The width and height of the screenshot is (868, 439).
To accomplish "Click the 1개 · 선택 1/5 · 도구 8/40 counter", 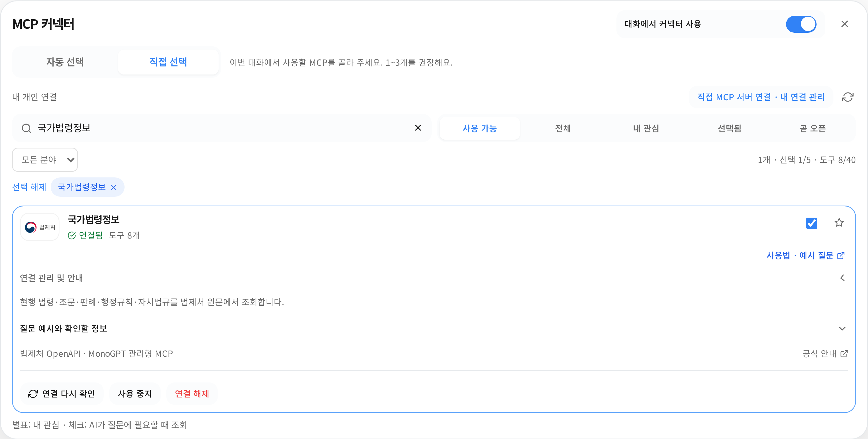I will pos(807,160).
